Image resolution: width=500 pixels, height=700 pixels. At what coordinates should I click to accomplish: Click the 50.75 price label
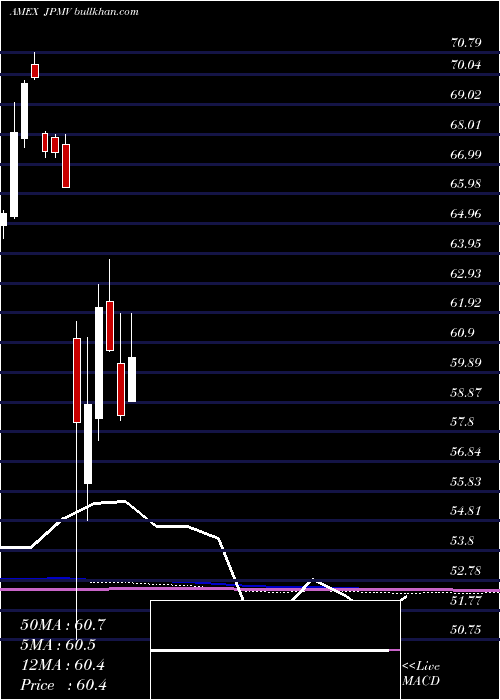pyautogui.click(x=466, y=630)
